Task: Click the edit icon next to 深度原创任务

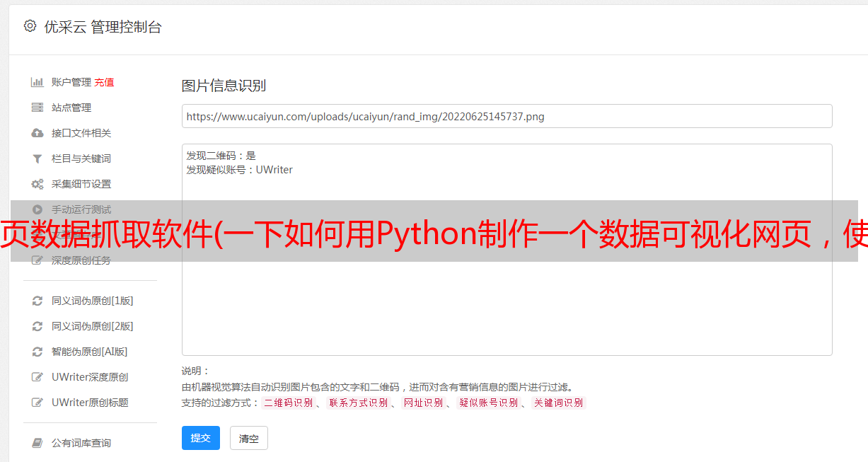Action: 37,260
